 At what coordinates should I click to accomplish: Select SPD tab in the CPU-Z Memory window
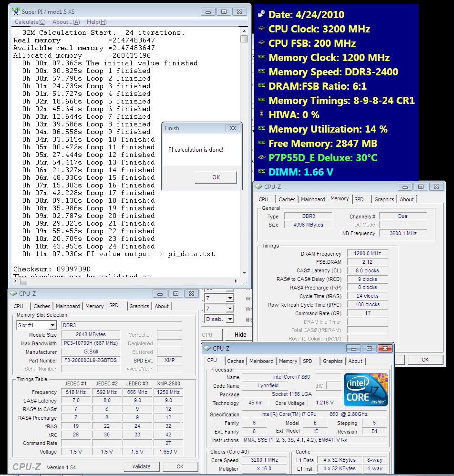click(x=359, y=199)
